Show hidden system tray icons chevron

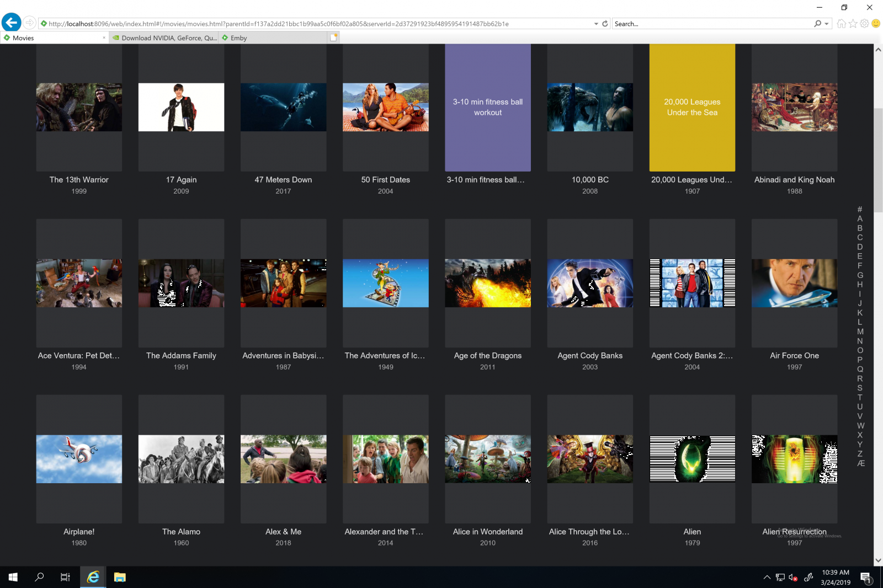pos(767,578)
